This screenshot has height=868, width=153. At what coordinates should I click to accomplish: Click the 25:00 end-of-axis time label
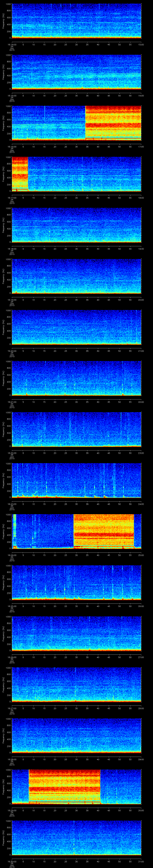141,555
